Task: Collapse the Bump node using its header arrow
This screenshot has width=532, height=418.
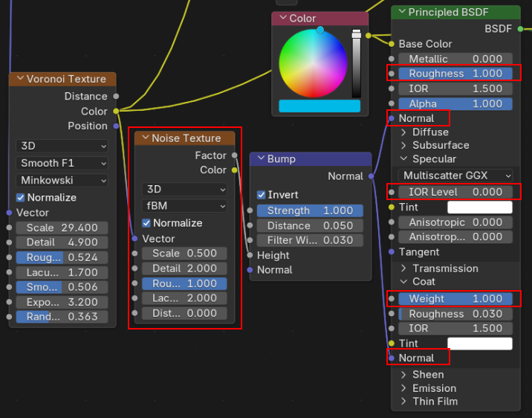Action: tap(260, 159)
